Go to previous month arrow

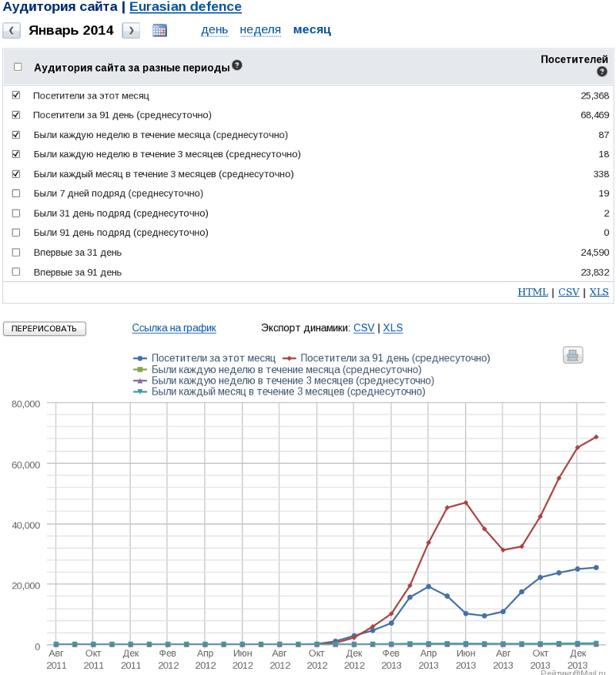click(x=12, y=31)
